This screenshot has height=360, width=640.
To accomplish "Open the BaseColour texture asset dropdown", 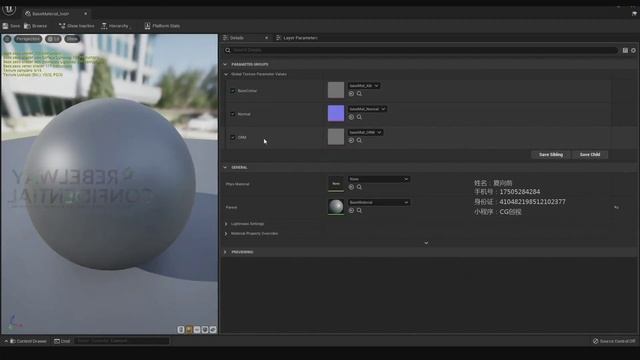I will [364, 86].
